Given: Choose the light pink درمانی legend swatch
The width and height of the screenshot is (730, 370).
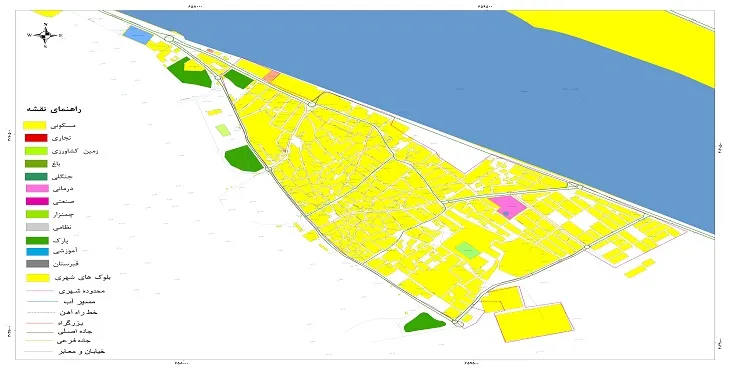Looking at the screenshot, I should (37, 188).
